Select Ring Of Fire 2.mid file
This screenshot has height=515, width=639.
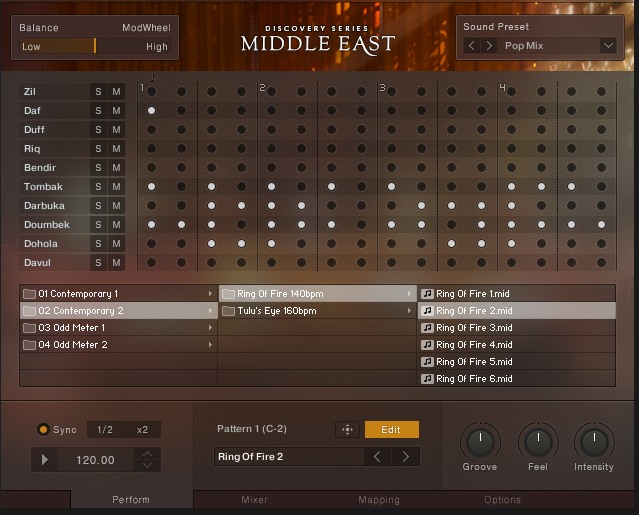517,311
